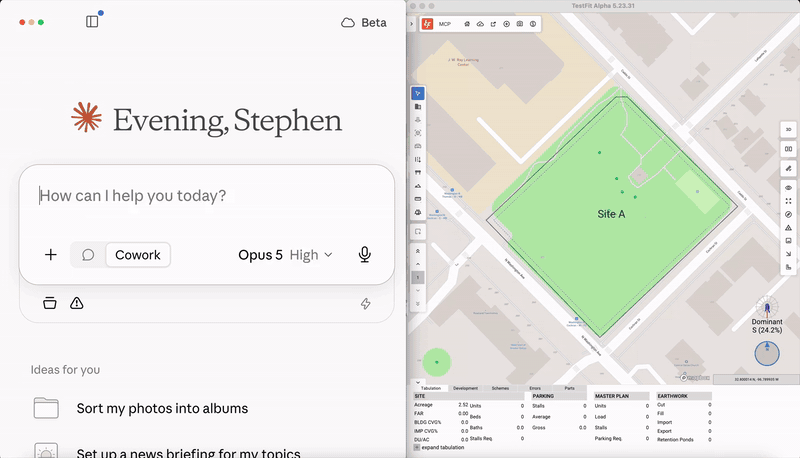800x458 pixels.
Task: Click the lightning bolt icon below prompt
Action: [x=365, y=304]
